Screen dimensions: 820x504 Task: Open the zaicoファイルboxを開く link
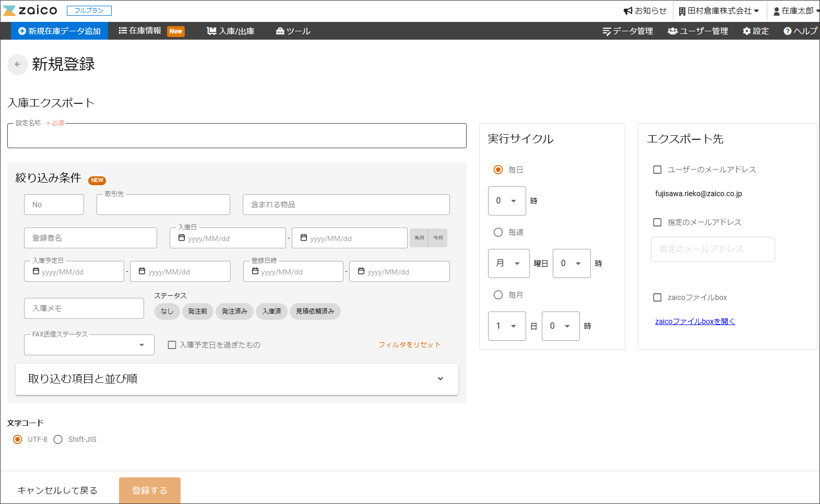pos(695,321)
